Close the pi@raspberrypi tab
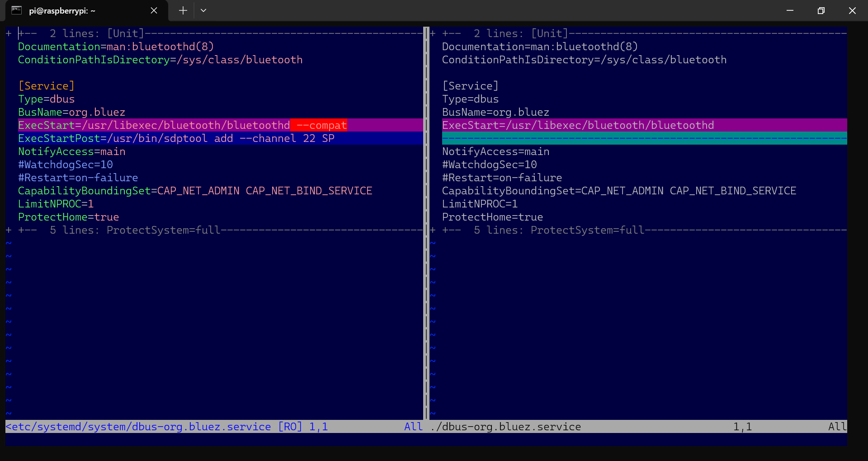Viewport: 868px width, 461px height. (x=154, y=10)
